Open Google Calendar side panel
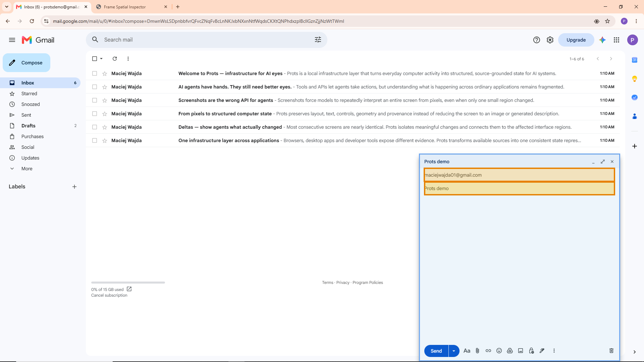Viewport: 644px width, 362px height. [x=635, y=60]
